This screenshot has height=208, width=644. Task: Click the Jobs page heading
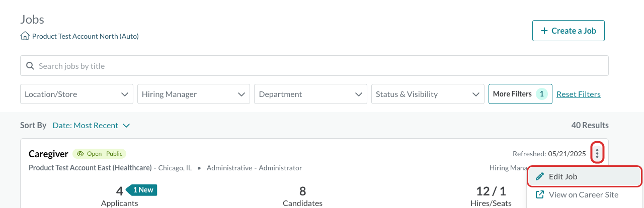32,20
